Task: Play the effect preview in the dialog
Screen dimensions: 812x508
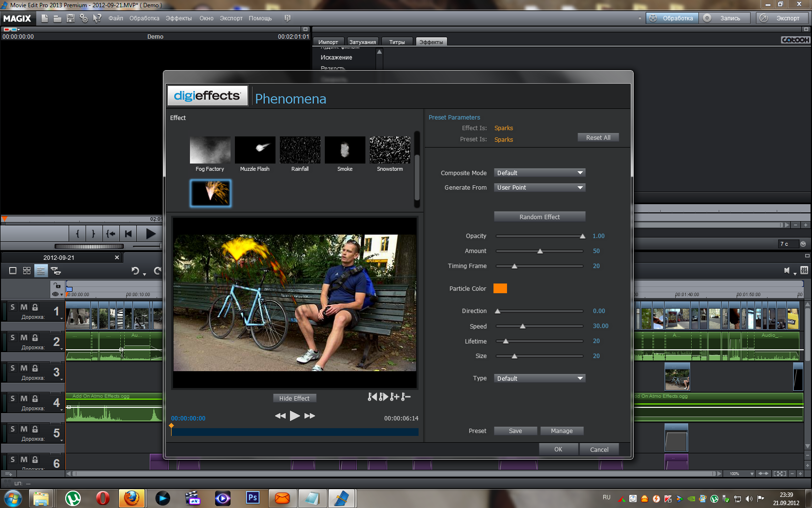Action: pyautogui.click(x=295, y=416)
